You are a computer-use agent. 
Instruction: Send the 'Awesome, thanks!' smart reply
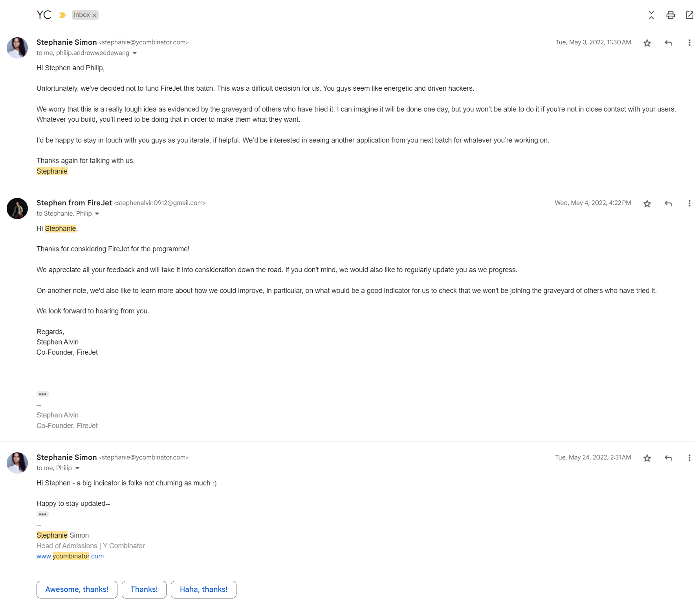tap(77, 589)
